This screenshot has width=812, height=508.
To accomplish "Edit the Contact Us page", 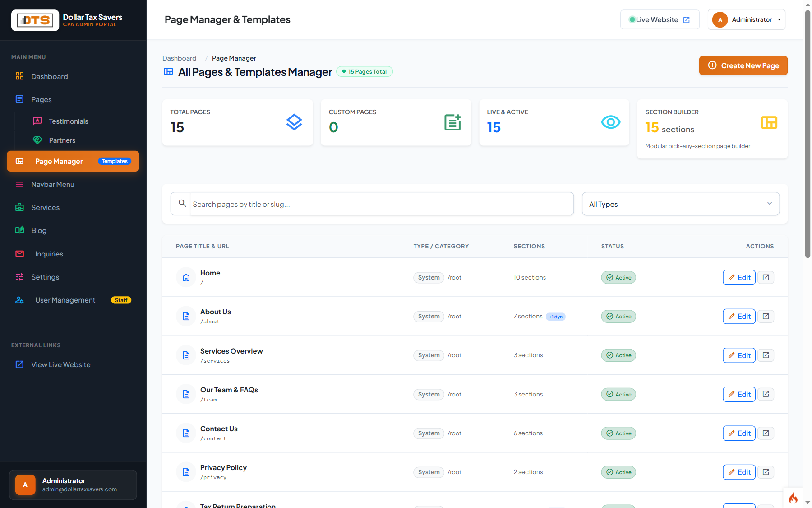I will click(739, 433).
